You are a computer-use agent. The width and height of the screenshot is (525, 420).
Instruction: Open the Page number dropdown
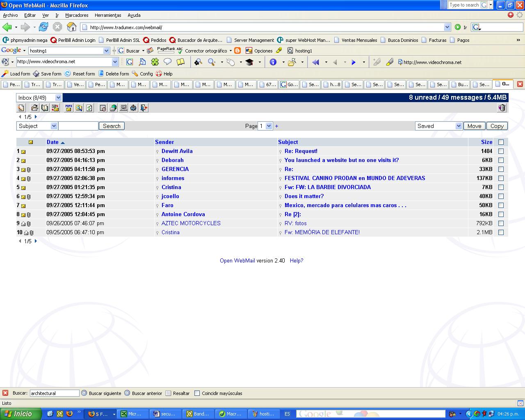point(265,126)
